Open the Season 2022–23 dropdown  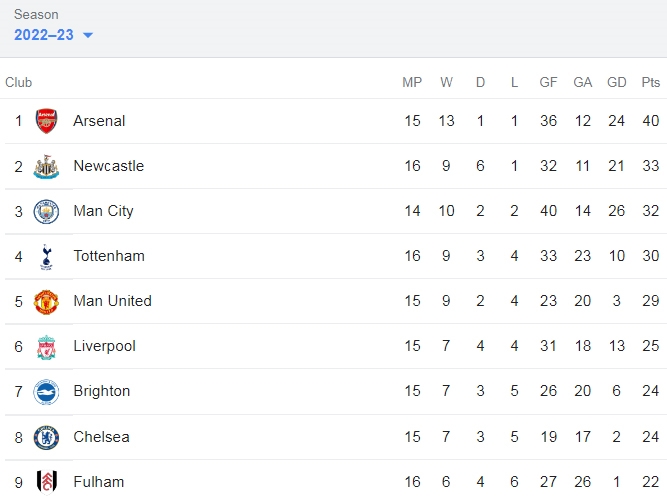coord(53,35)
